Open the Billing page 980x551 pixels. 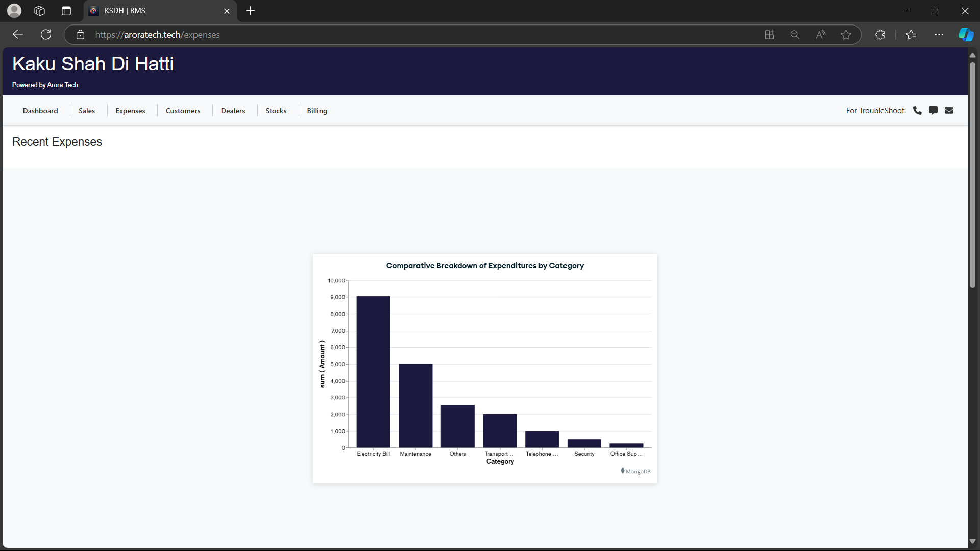pyautogui.click(x=317, y=111)
